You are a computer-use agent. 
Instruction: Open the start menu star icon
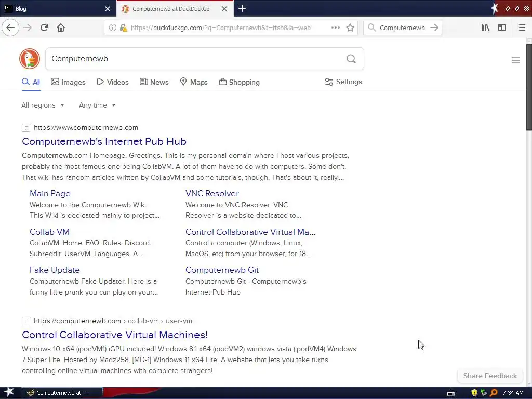tap(9, 392)
